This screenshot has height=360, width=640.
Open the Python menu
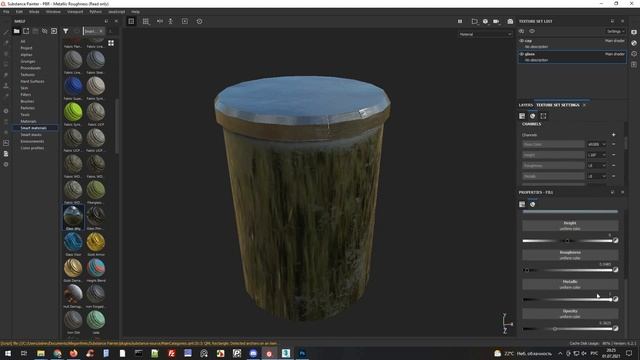pyautogui.click(x=96, y=12)
